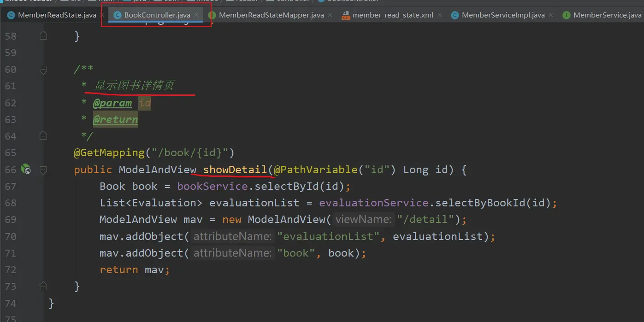Click the viewName parameter hint on line 69
This screenshot has height=322, width=644.
point(363,220)
